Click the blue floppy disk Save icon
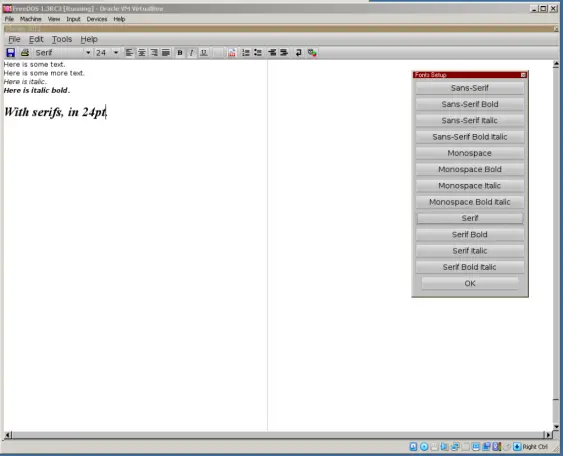 click(10, 53)
